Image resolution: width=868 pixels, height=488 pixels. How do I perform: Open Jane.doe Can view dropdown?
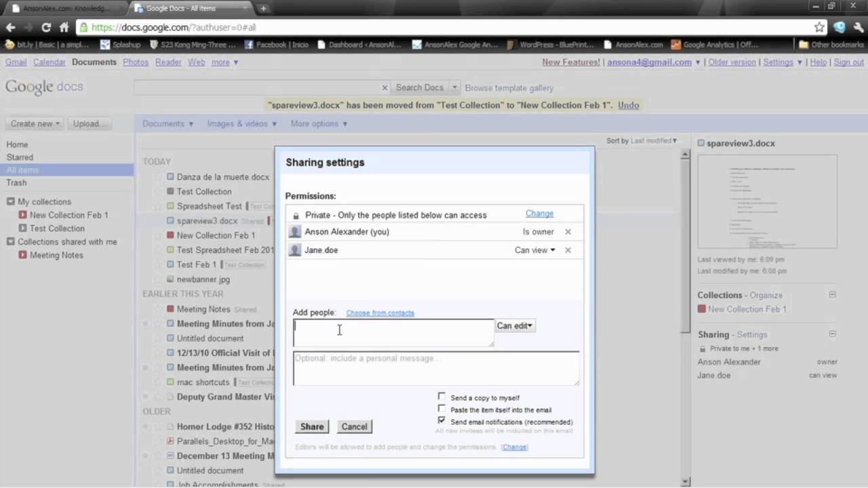(x=535, y=250)
